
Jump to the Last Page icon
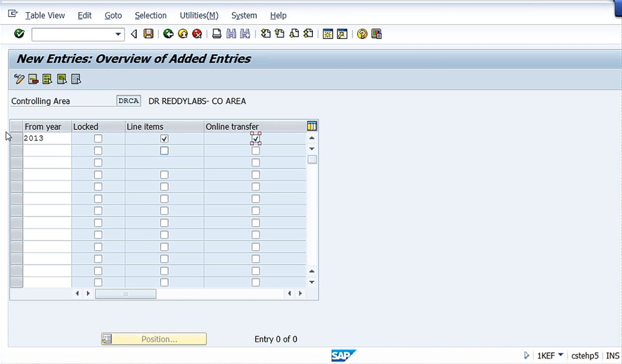pyautogui.click(x=308, y=34)
